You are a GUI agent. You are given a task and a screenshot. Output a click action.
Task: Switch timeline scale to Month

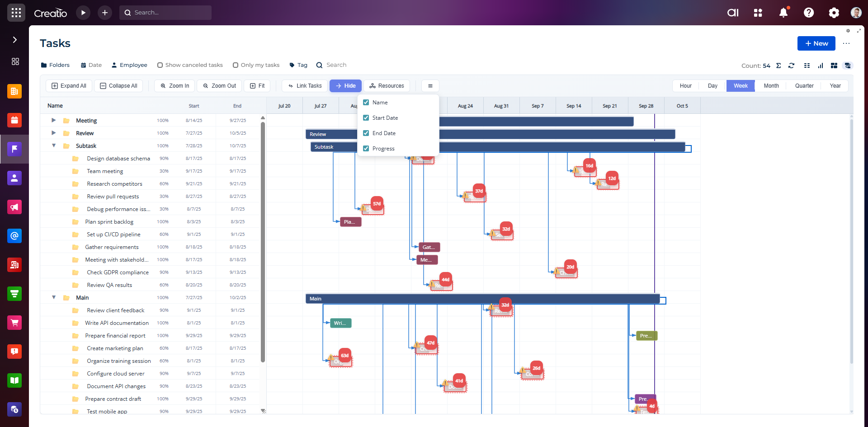(x=771, y=86)
